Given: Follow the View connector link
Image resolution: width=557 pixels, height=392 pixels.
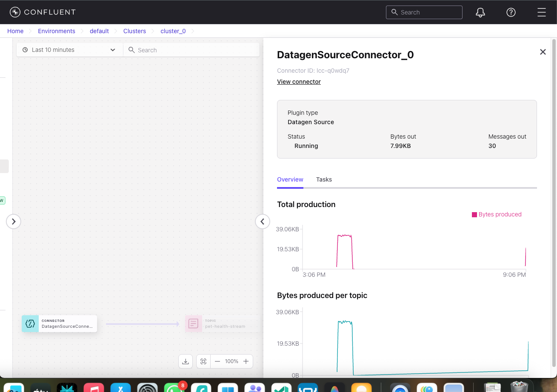Looking at the screenshot, I should coord(299,82).
